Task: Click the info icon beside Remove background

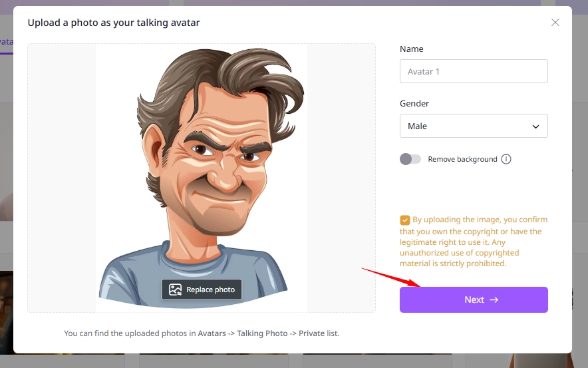Action: [506, 159]
